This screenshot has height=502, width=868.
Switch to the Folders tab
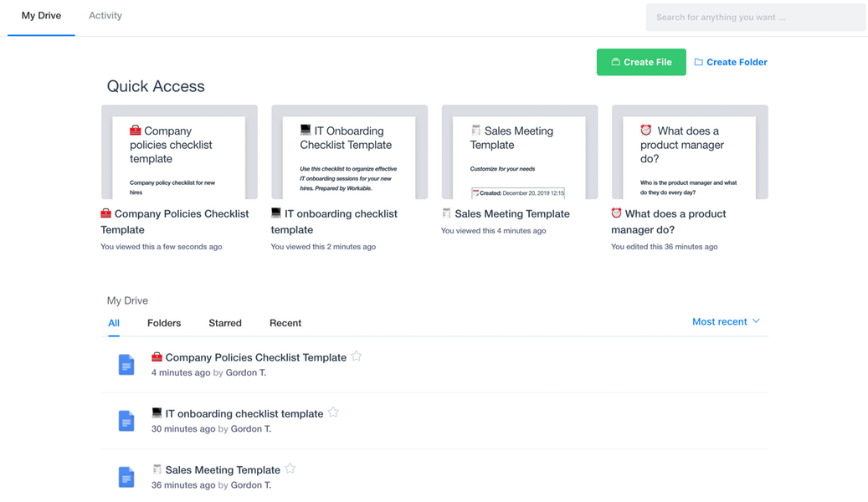pos(164,323)
